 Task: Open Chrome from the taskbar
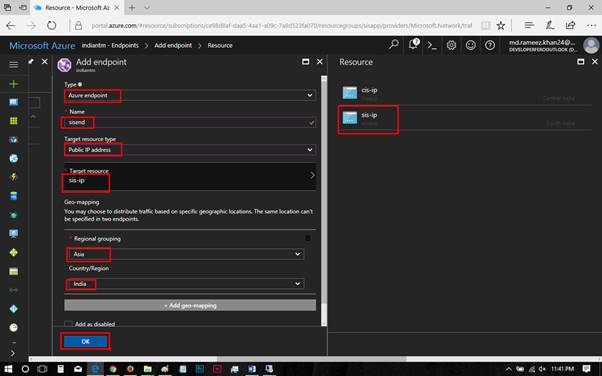click(113, 369)
